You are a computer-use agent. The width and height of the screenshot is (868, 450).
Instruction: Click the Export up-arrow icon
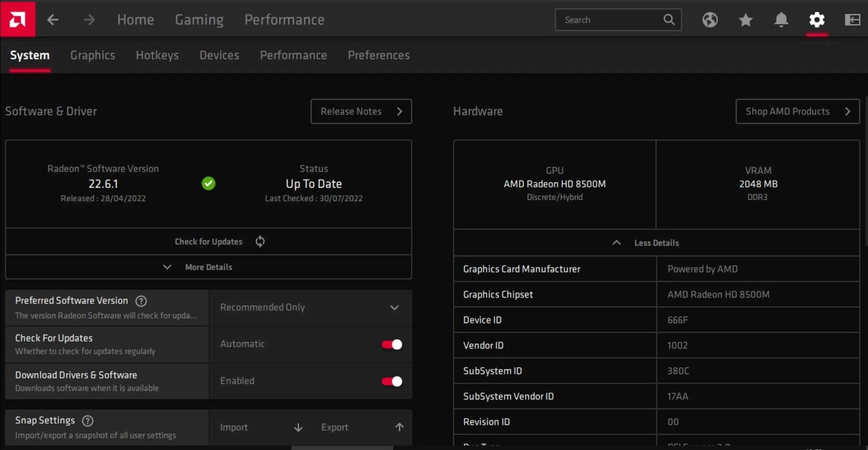point(400,427)
